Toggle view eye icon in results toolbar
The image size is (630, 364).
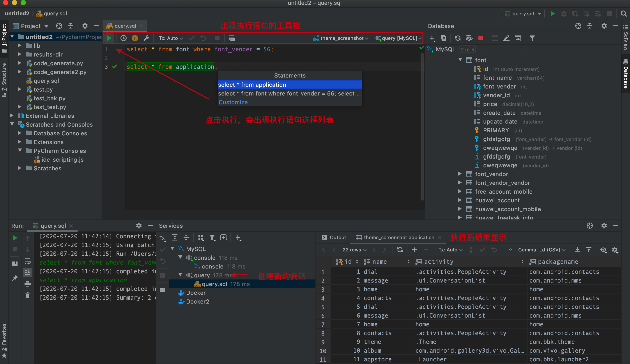pos(603,249)
